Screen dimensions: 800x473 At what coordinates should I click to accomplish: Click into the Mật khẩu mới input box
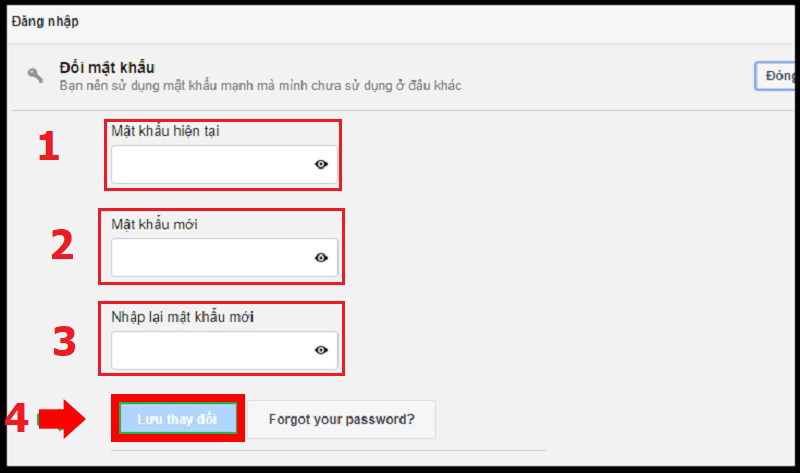(x=212, y=257)
